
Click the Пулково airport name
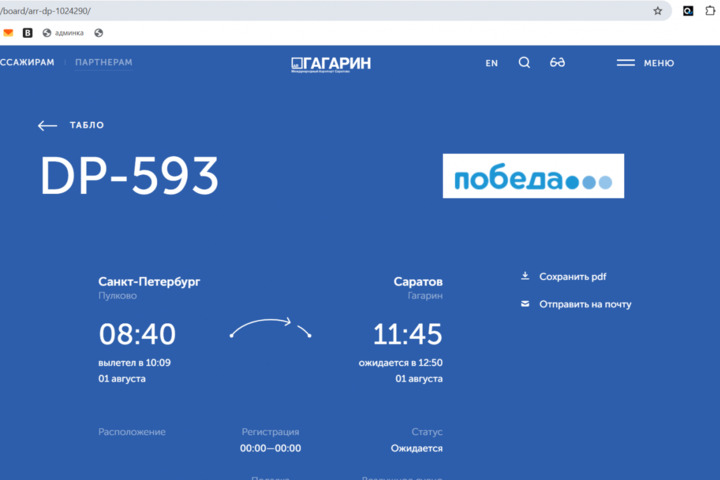[x=118, y=296]
